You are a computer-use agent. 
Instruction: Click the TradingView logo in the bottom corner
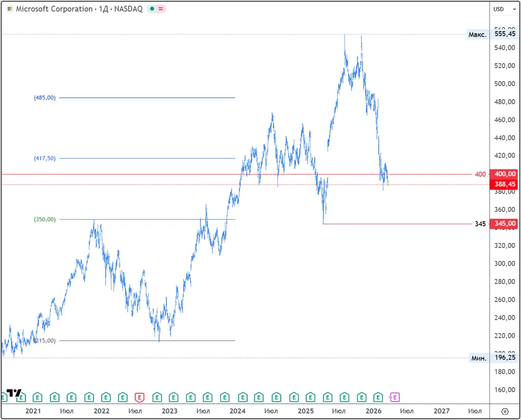14,393
